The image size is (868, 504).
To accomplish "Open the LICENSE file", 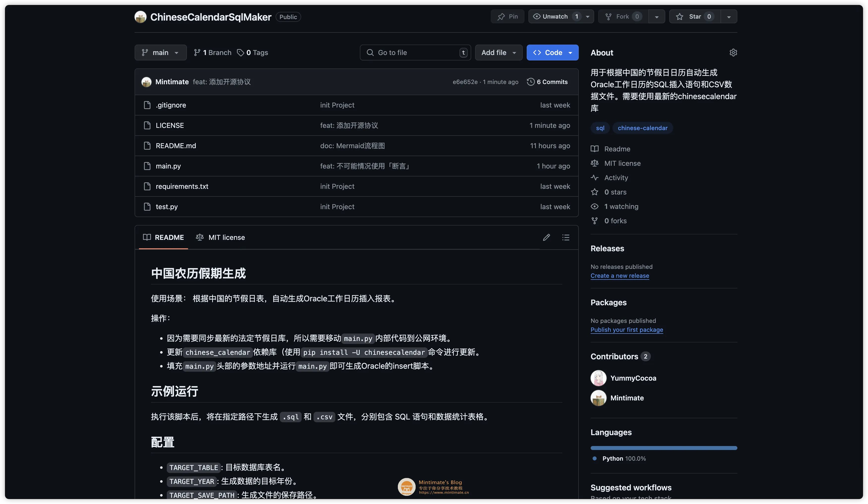I will click(x=170, y=125).
